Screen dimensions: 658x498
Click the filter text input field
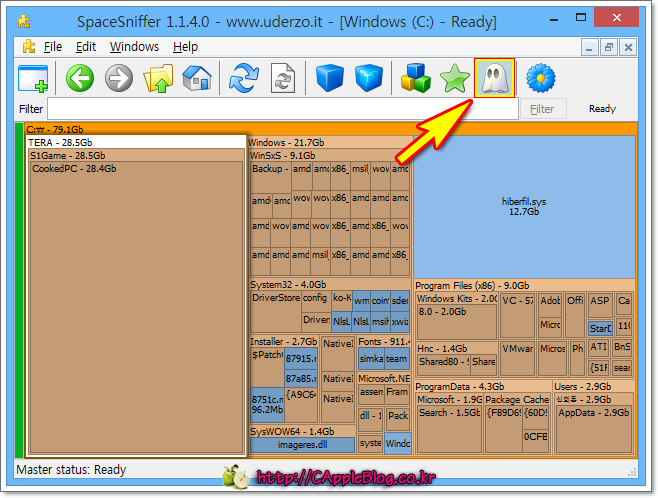point(283,109)
